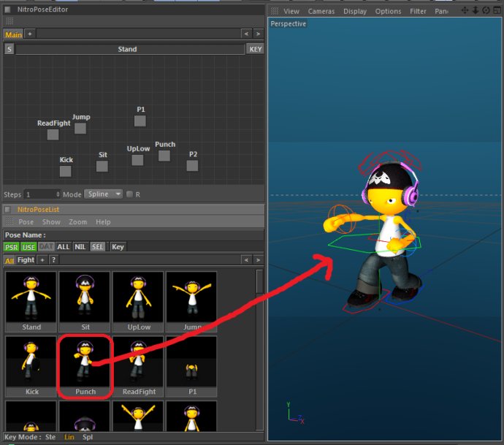Open the Show menu in NitroPoseList
Image resolution: width=504 pixels, height=445 pixels.
pyautogui.click(x=51, y=222)
